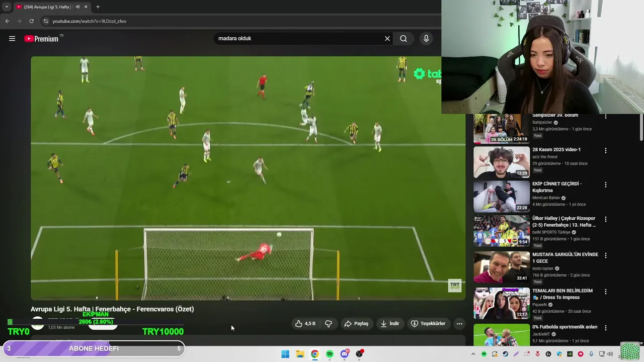Viewport: 644px width, 362px height.
Task: Show hidden system tray icons chevron
Action: pyautogui.click(x=473, y=354)
